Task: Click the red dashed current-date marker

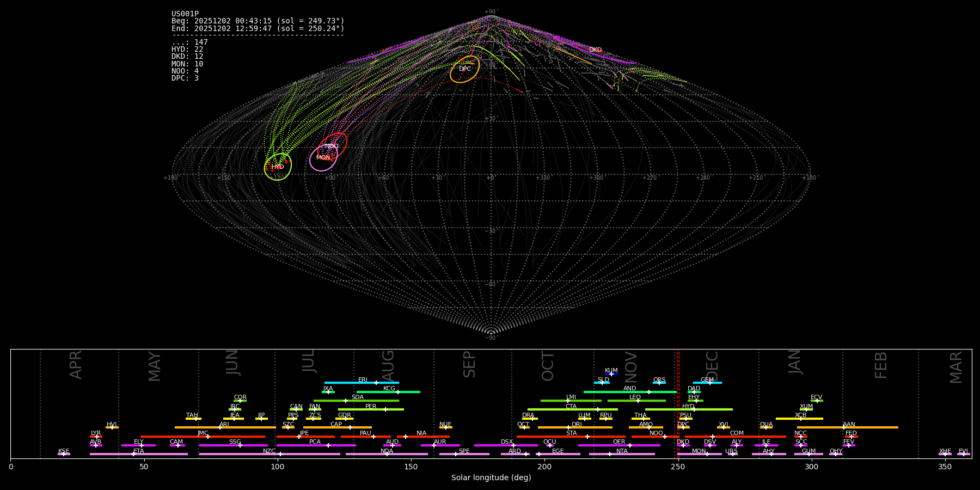Action: tap(678, 403)
